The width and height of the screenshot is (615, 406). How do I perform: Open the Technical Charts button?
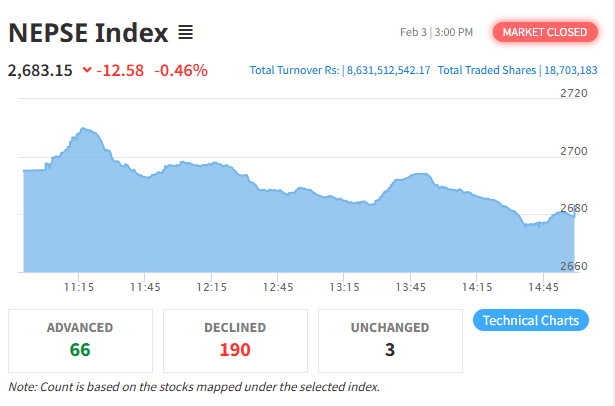point(530,321)
